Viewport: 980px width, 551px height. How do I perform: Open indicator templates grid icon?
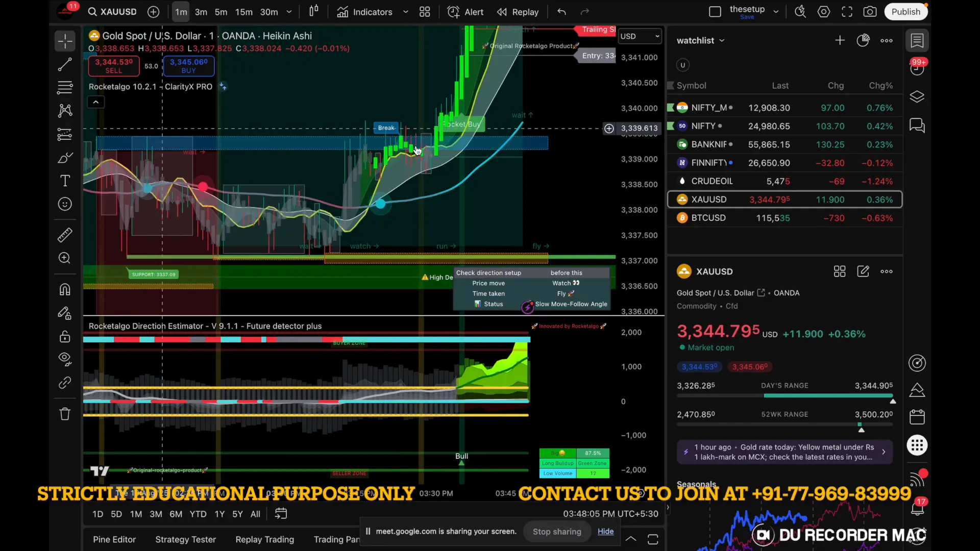pos(425,12)
